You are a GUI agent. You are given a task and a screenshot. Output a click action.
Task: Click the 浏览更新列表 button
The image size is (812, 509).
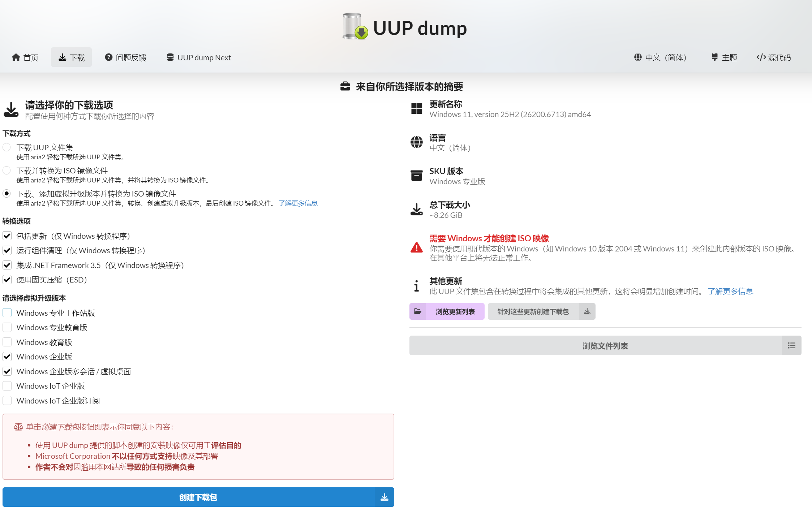(x=447, y=311)
